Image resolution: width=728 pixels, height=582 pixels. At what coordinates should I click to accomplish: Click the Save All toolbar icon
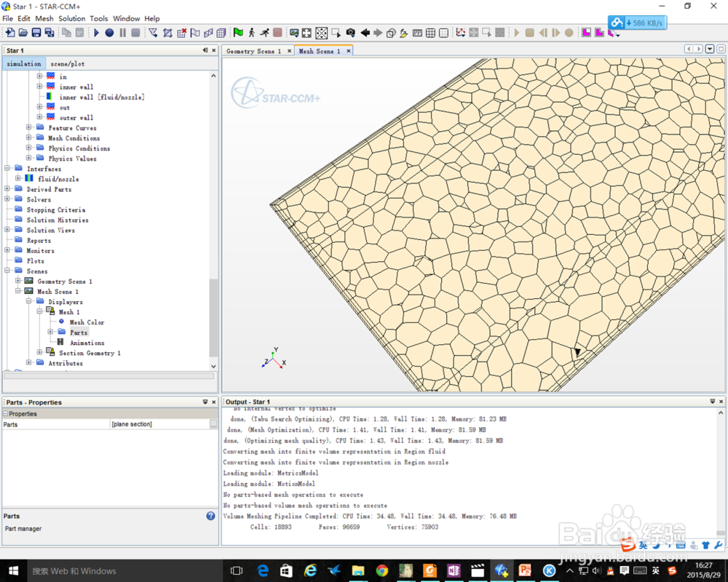pyautogui.click(x=50, y=33)
